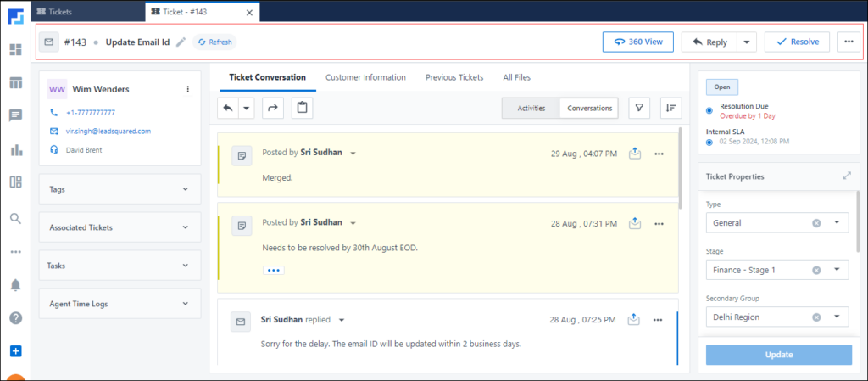Click the Update button
868x381 pixels.
779,355
